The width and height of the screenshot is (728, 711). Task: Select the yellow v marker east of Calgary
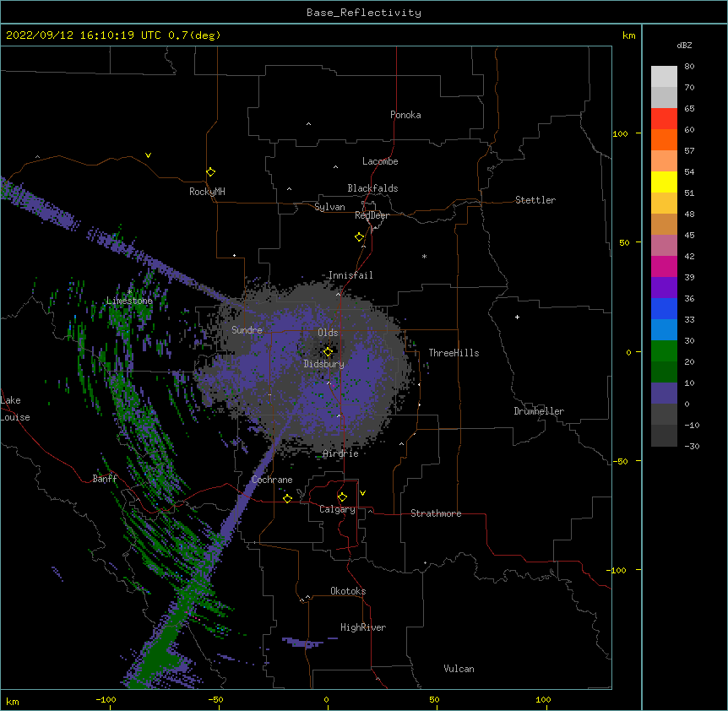pos(362,493)
